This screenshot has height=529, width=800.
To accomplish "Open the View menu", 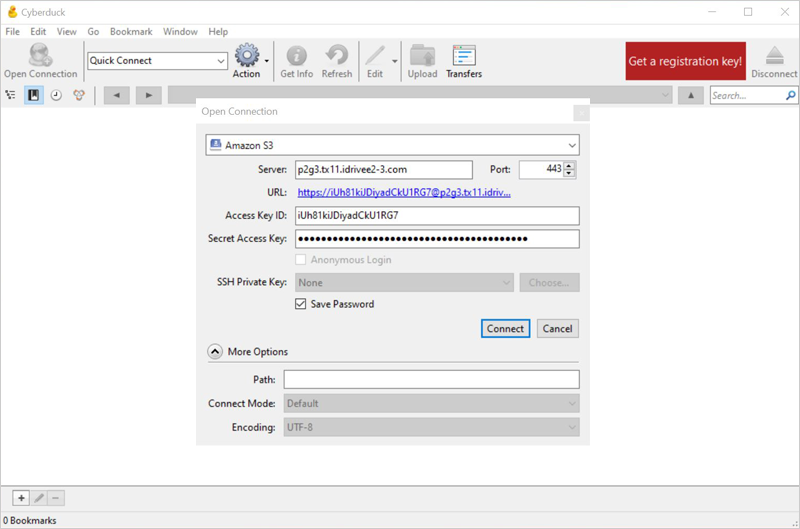I will tap(67, 32).
